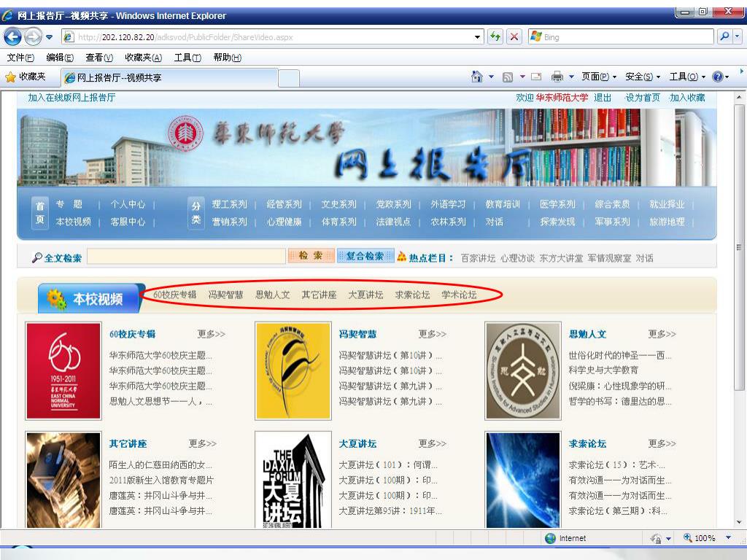Viewport: 747px width, 560px height.
Task: Open the 文件(F) menu
Action: (x=20, y=58)
